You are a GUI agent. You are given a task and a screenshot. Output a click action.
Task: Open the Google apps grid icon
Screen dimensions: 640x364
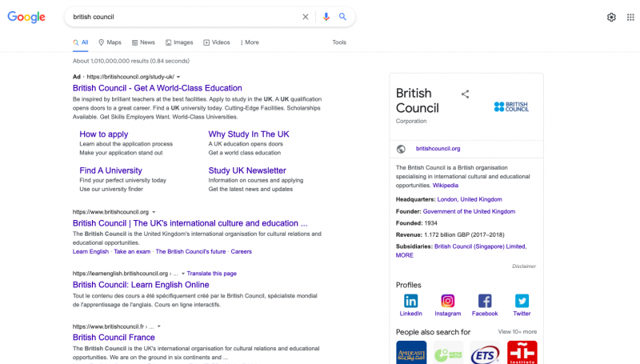(630, 17)
